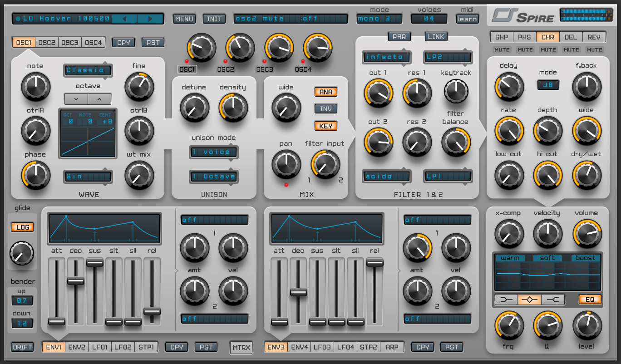The height and width of the screenshot is (364, 621).
Task: Open the '1 voice' unison mode dropdown
Action: (213, 152)
